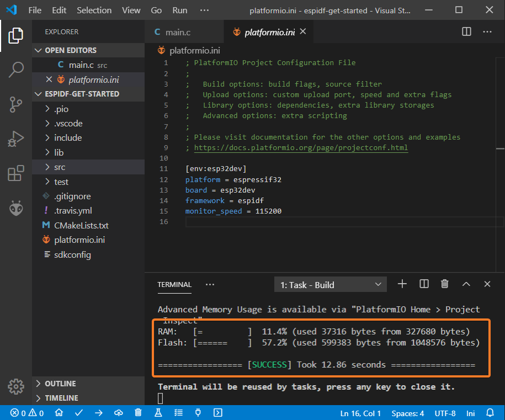Screen dimensions: 505x420
Task: Click PlatformIO Upload arrow in status bar
Action: click(x=99, y=413)
